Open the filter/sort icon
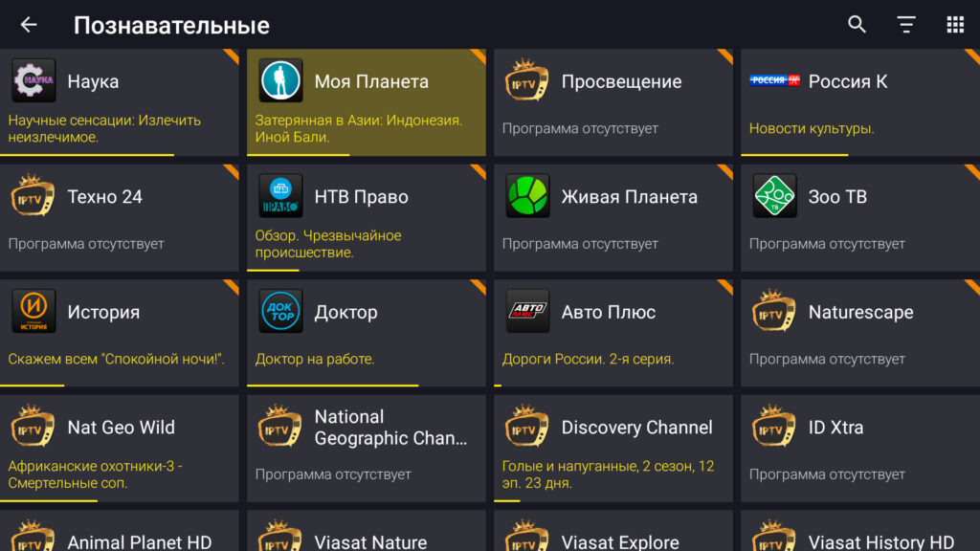This screenshot has height=551, width=980. [x=906, y=24]
